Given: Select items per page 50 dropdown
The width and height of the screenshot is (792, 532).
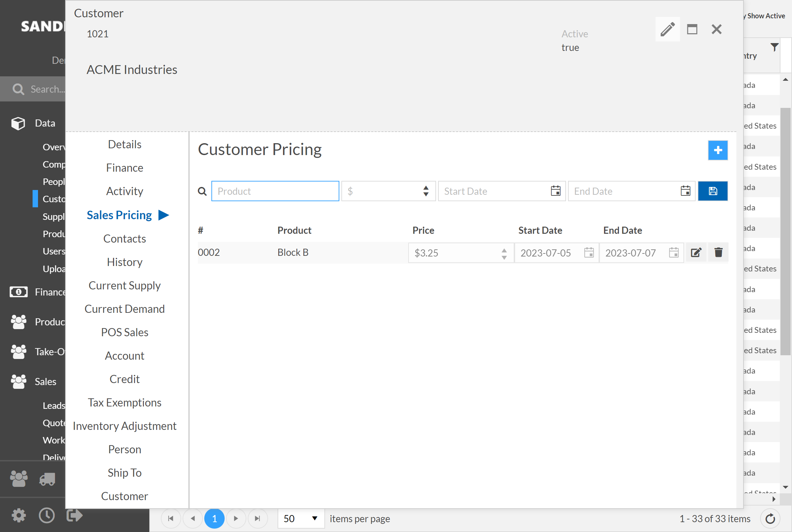Looking at the screenshot, I should tap(303, 517).
